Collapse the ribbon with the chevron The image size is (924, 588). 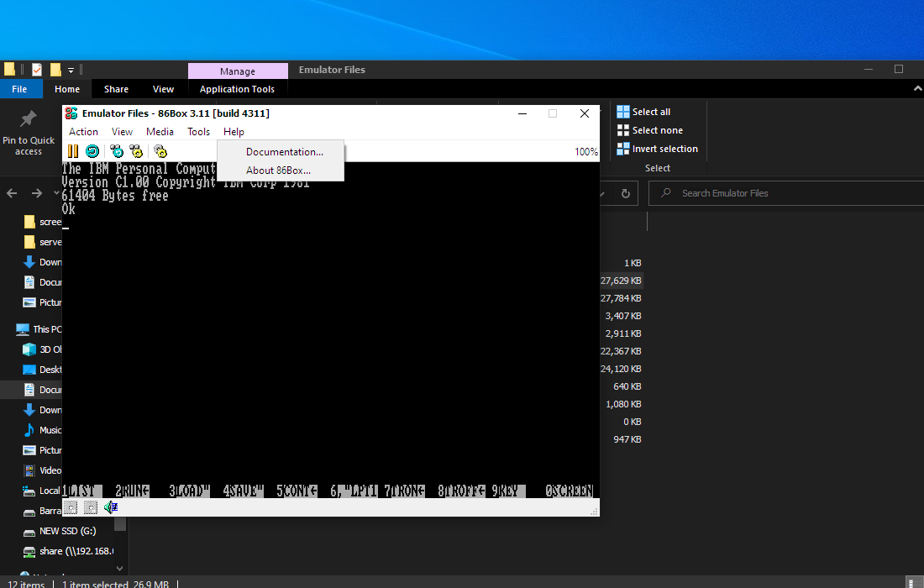(x=918, y=87)
